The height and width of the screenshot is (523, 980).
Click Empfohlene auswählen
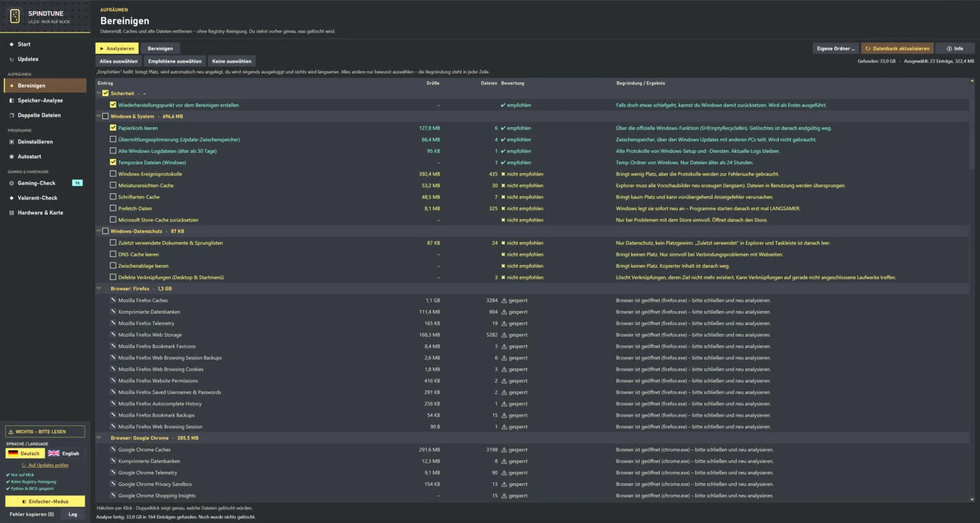pos(175,61)
